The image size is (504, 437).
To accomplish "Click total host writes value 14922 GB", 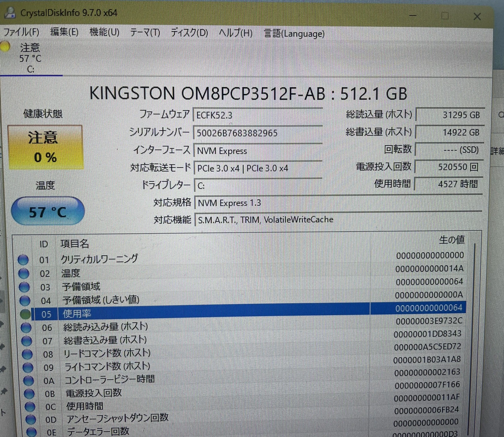I will tap(450, 132).
